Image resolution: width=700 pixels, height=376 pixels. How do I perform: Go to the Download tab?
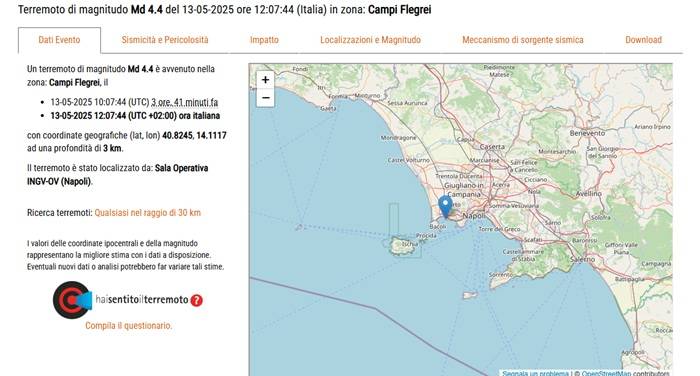643,40
